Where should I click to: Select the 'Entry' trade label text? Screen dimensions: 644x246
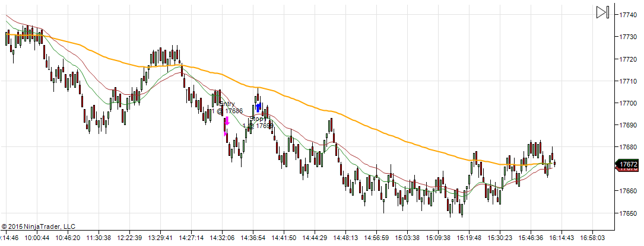pos(227,104)
